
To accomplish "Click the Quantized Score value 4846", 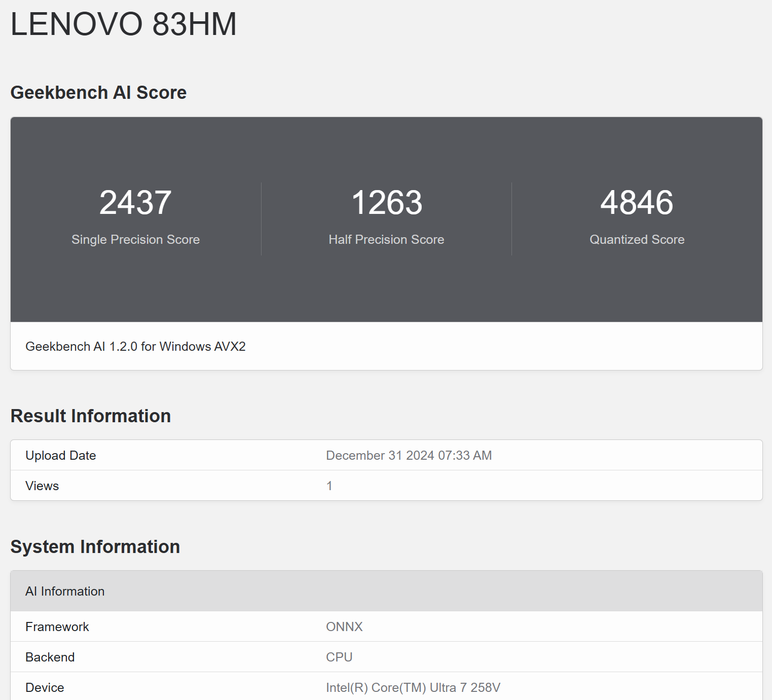I will [x=637, y=202].
